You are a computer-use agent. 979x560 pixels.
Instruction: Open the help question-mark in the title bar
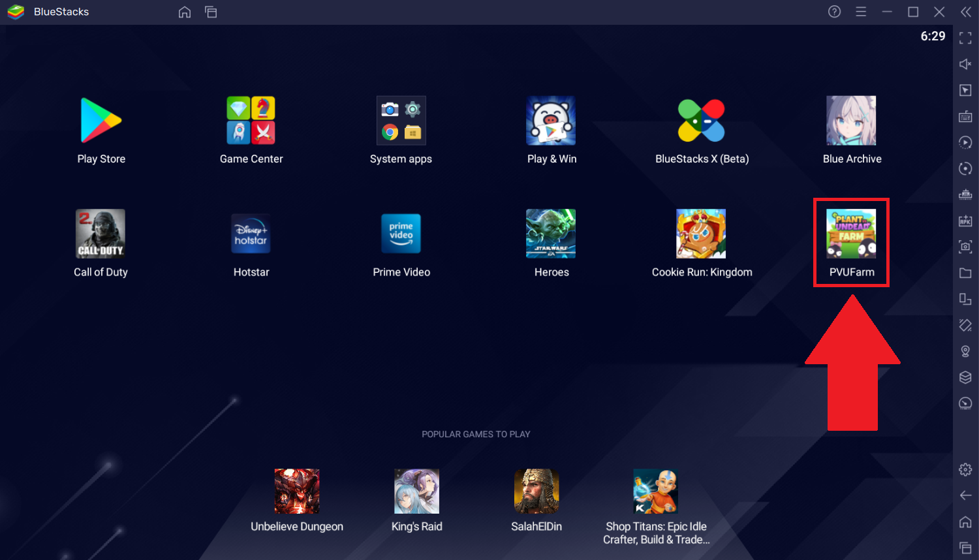pos(834,11)
